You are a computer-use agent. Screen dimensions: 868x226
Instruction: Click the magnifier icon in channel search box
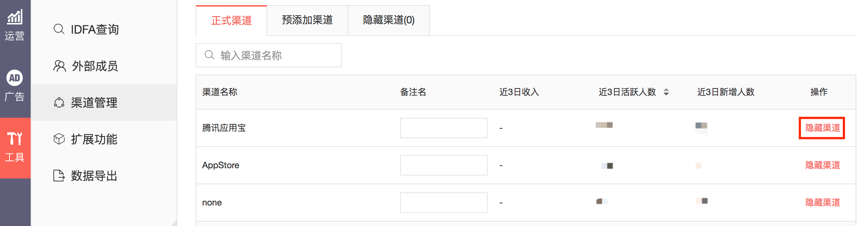pos(209,55)
